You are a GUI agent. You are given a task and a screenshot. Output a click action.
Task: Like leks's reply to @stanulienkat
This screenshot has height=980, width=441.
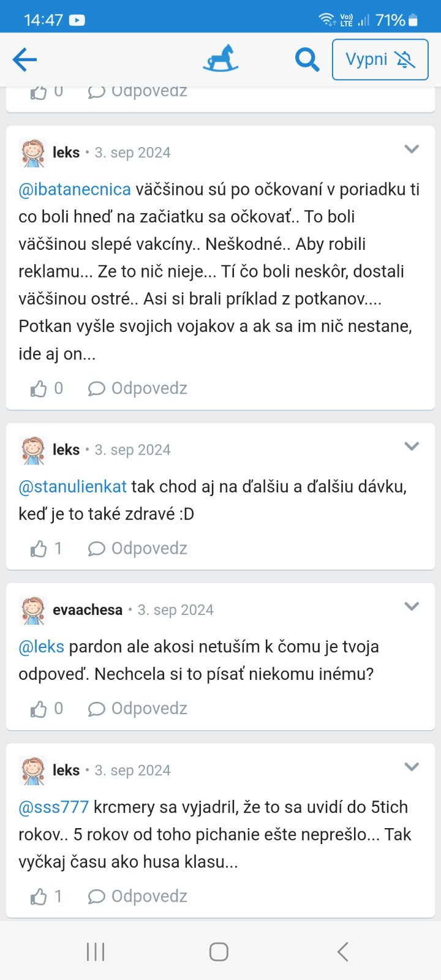[39, 548]
